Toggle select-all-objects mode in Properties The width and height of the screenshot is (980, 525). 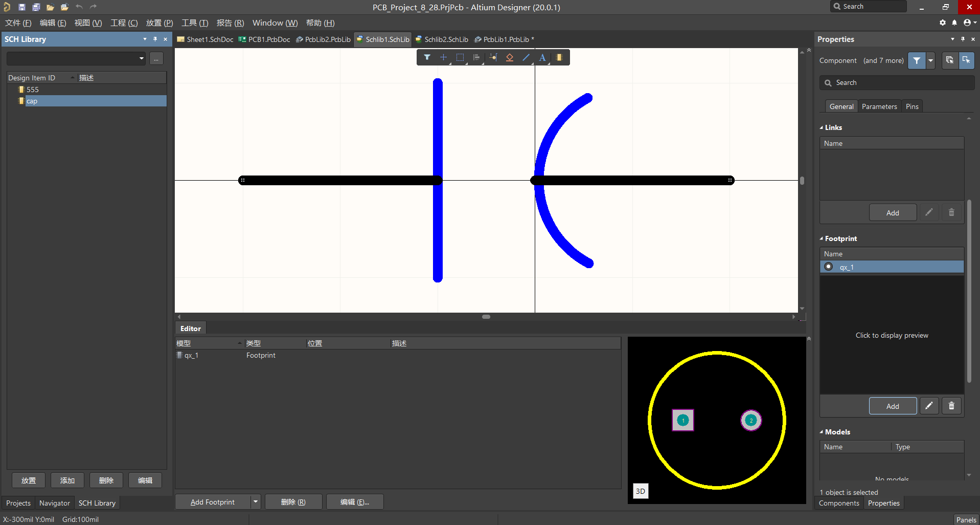(x=949, y=60)
